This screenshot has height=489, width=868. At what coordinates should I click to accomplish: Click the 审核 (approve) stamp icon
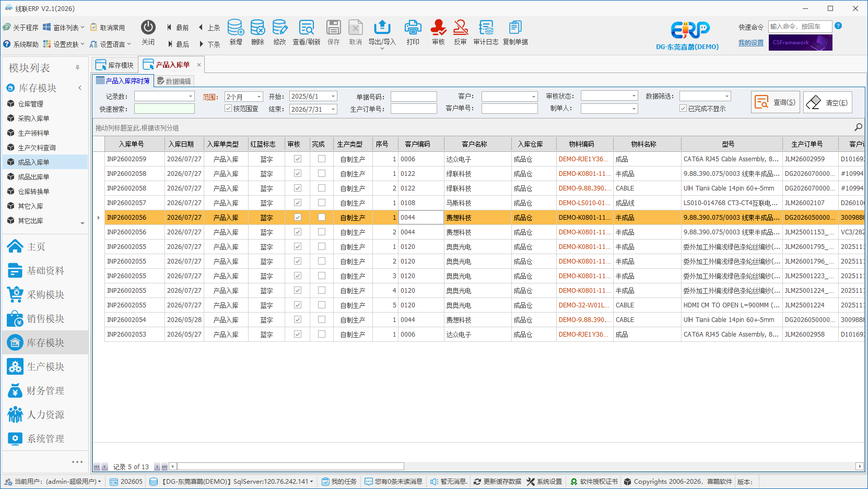tap(438, 28)
